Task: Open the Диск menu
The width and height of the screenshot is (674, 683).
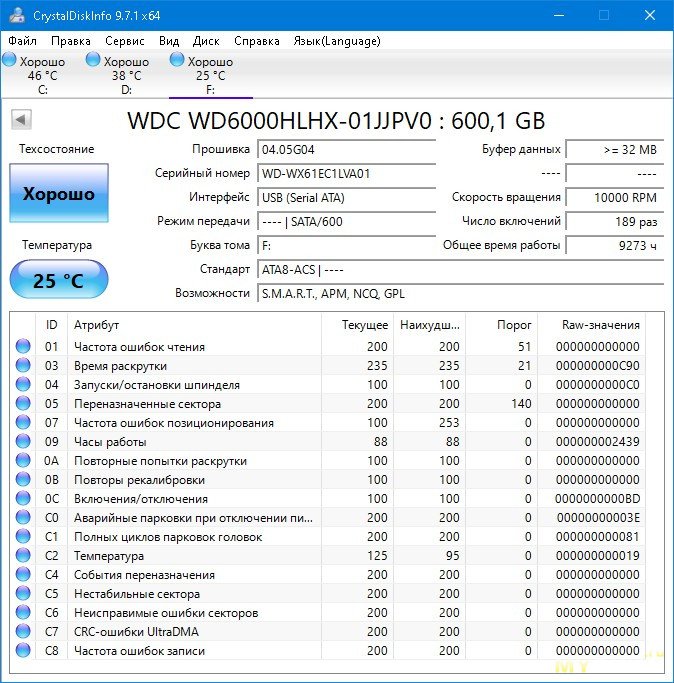Action: (x=206, y=41)
